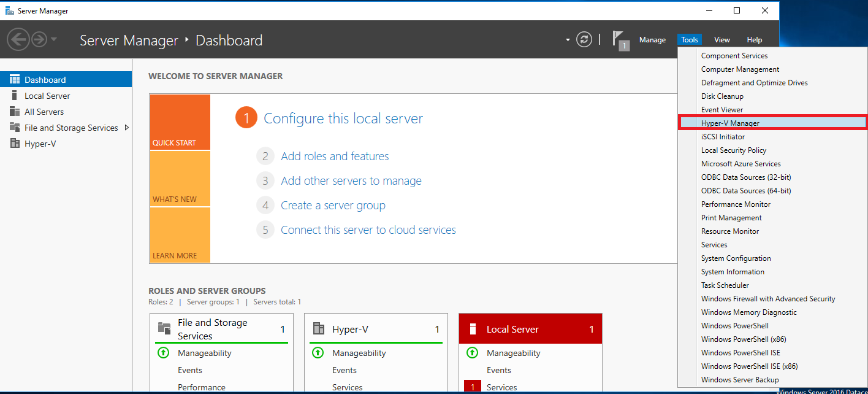Click the Hyper-V icon in sidebar
The image size is (868, 394).
[x=15, y=144]
